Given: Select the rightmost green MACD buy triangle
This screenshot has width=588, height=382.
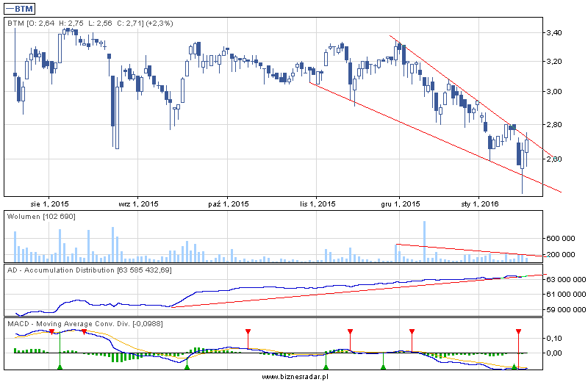Looking at the screenshot, I should coord(514,367).
